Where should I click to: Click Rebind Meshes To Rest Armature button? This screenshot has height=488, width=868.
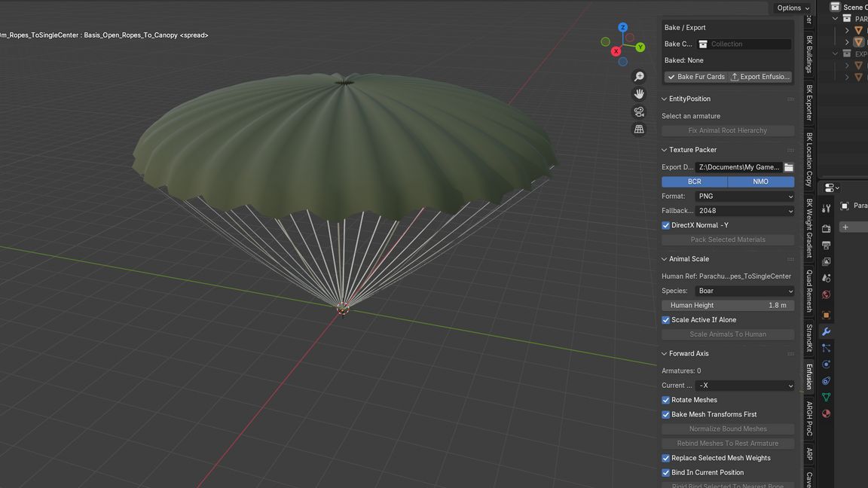coord(728,443)
